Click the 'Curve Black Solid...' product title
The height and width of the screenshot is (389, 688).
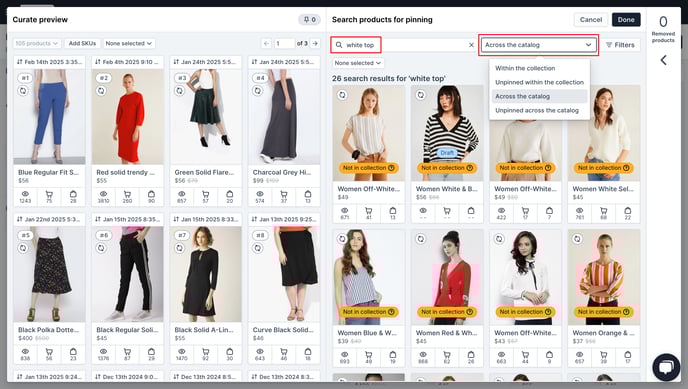coord(283,330)
